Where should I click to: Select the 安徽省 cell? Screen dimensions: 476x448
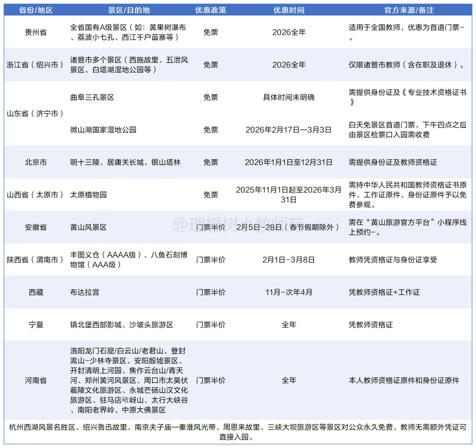pos(36,227)
